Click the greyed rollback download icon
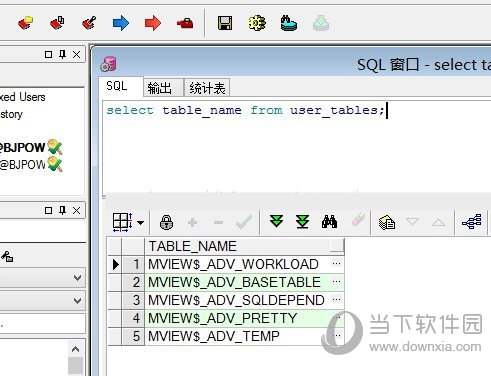 click(321, 23)
